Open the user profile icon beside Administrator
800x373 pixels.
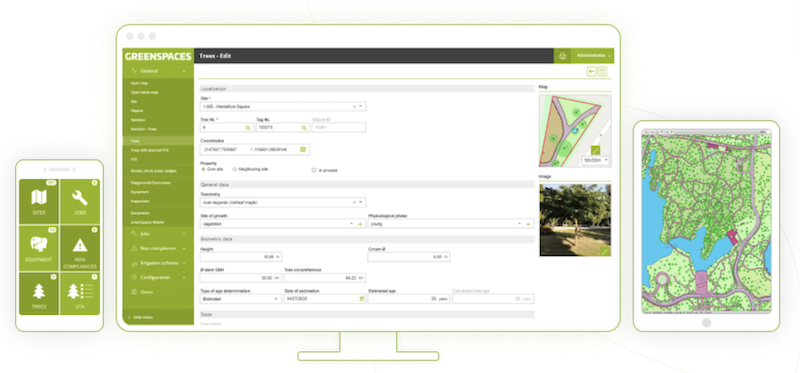(x=562, y=55)
